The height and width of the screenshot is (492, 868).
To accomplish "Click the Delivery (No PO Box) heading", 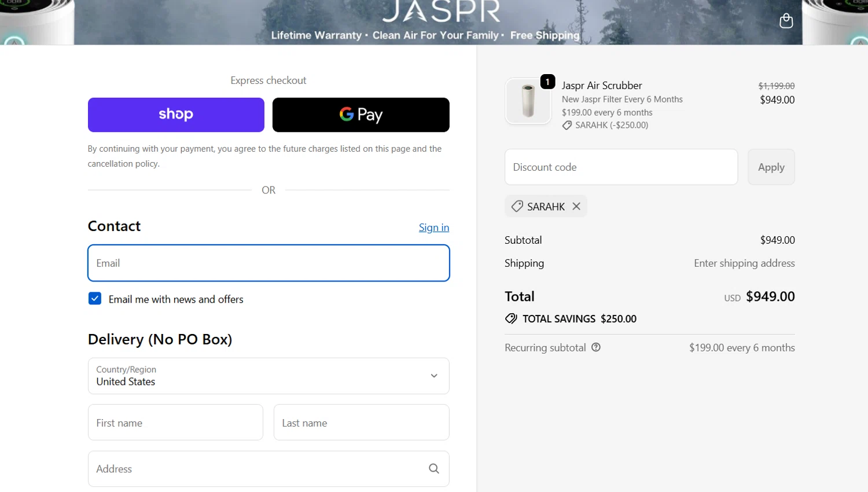I will click(x=160, y=339).
